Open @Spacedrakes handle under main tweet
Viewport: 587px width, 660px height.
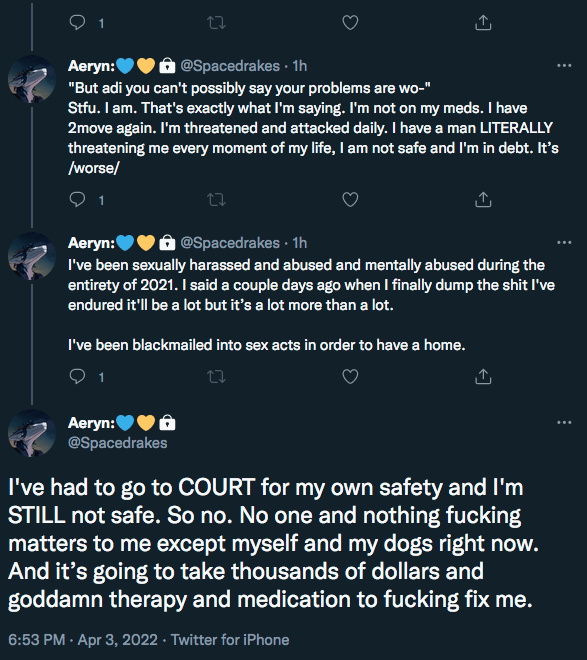tap(117, 443)
